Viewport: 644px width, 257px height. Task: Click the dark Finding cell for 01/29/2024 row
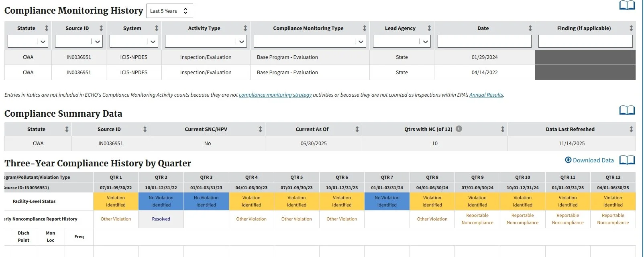click(x=585, y=57)
